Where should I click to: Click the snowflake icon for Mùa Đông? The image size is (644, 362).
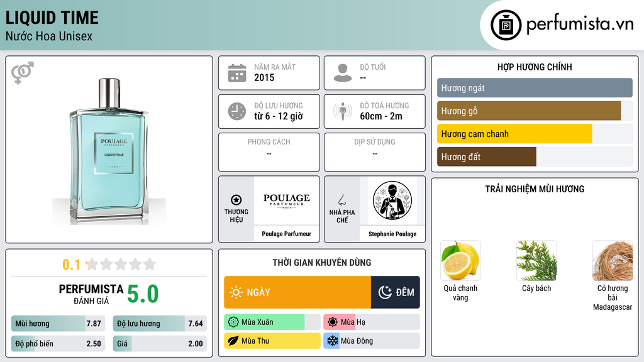tap(333, 341)
